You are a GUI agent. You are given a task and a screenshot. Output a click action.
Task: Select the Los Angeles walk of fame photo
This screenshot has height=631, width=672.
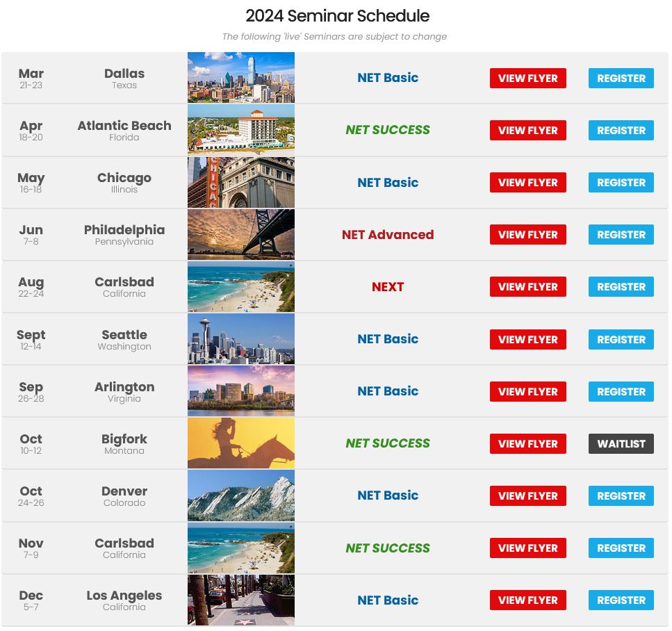pyautogui.click(x=241, y=600)
